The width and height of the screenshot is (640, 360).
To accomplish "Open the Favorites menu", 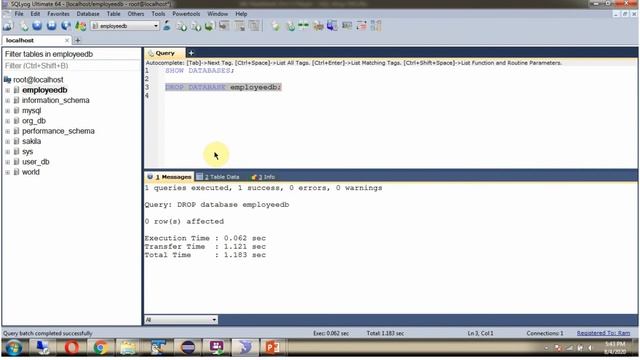I will 58,14.
